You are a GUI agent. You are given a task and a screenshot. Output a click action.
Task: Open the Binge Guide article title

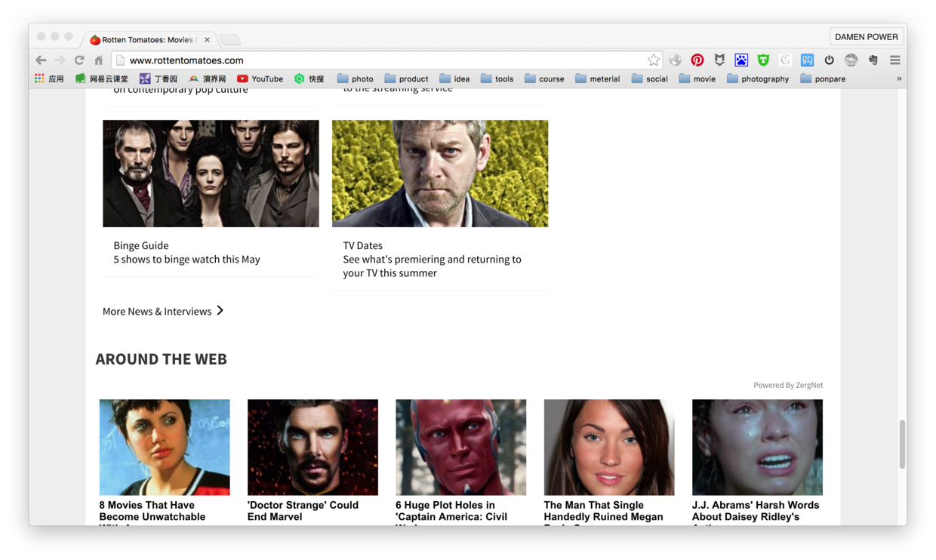click(x=141, y=245)
